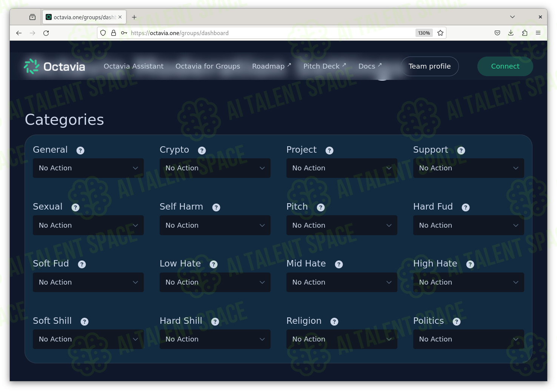Open the General action dropdown
557x392 pixels.
[x=88, y=168]
